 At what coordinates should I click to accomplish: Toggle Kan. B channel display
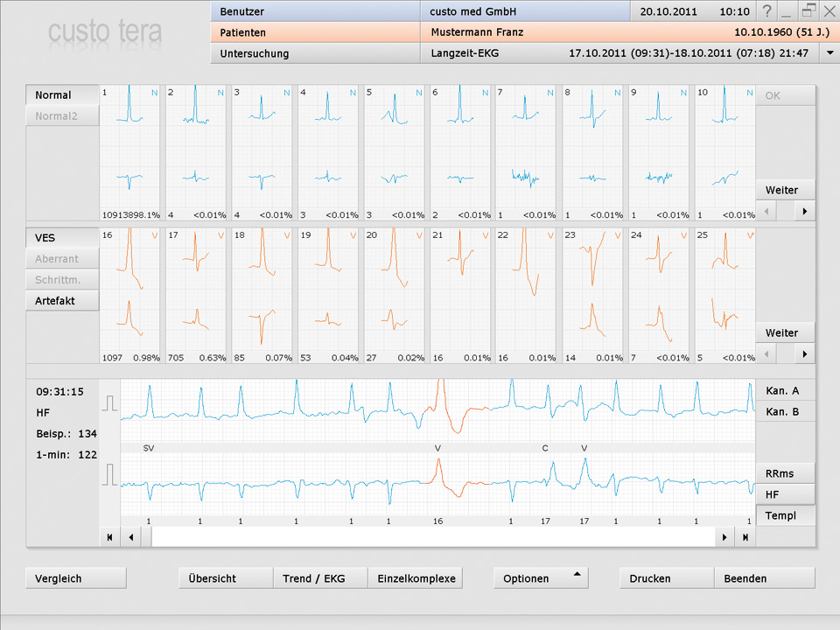point(785,412)
